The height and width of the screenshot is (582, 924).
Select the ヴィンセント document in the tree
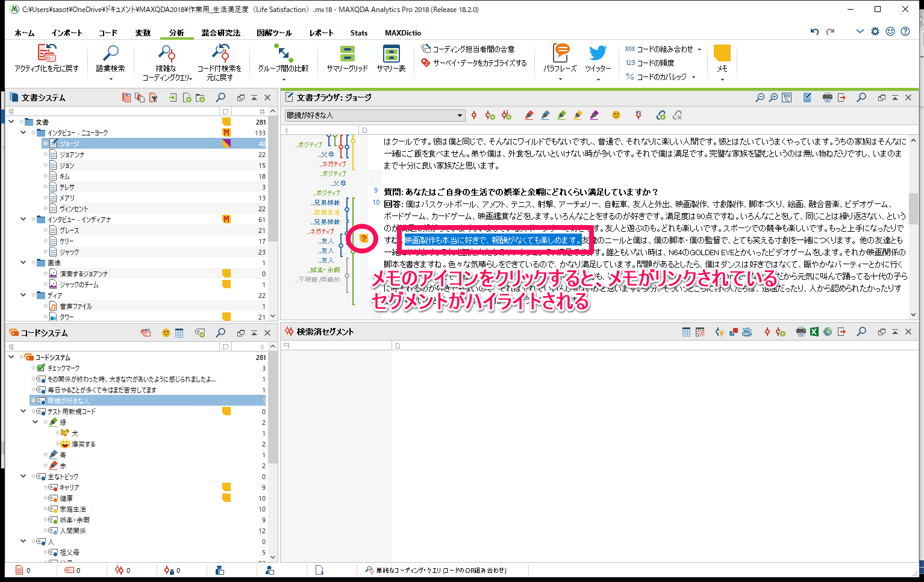(73, 209)
